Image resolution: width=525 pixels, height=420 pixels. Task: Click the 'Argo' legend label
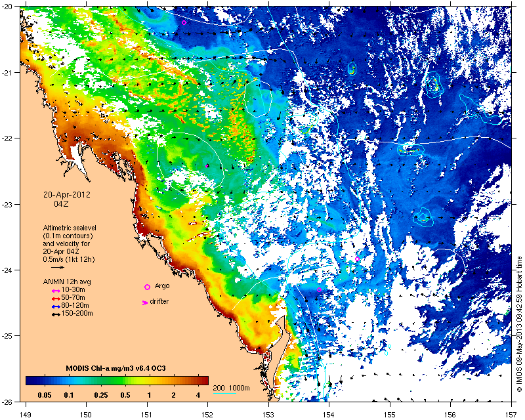click(162, 286)
